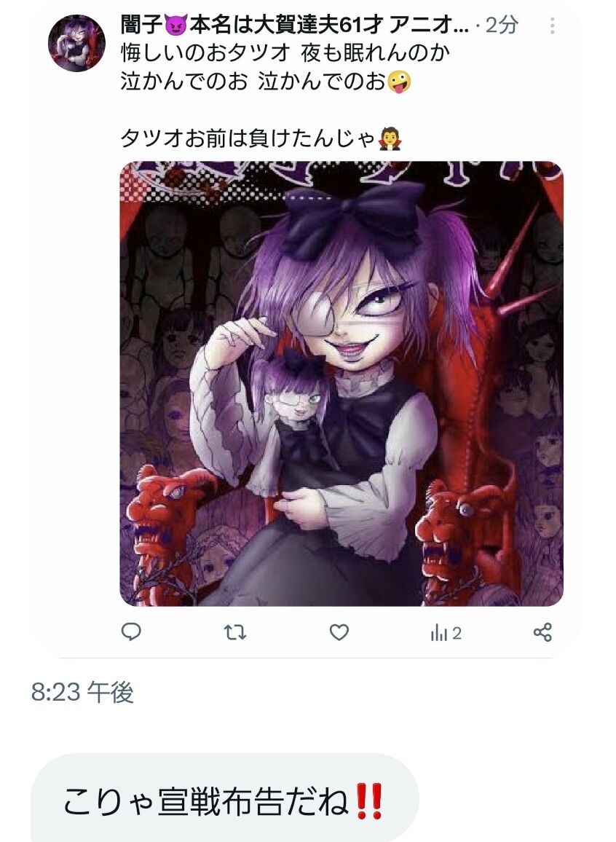Click the vampire emoji after 負けたんじゃ
The height and width of the screenshot is (842, 616).
390,138
